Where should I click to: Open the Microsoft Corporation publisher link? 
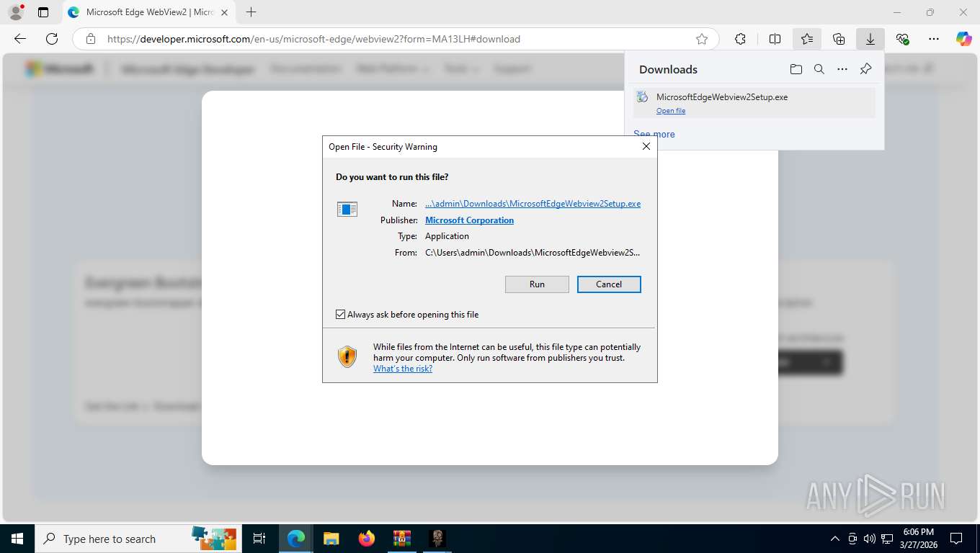(x=469, y=220)
